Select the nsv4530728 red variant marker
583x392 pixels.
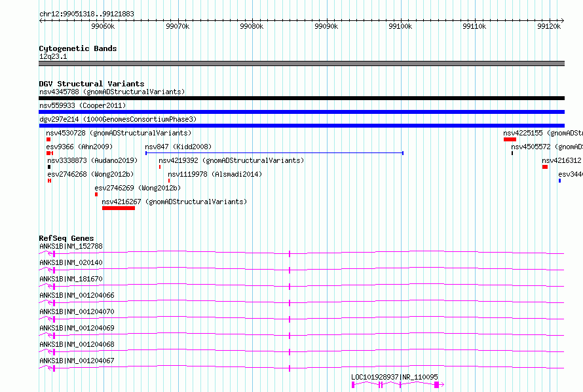pos(48,139)
